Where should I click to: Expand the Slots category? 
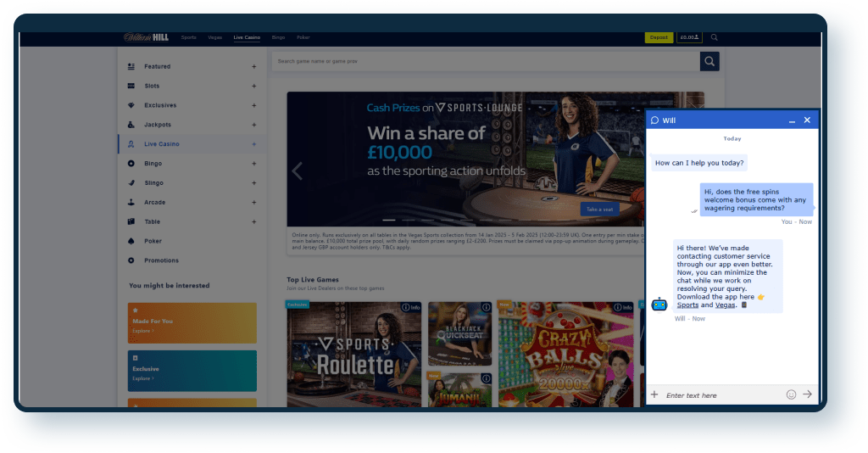coord(254,86)
